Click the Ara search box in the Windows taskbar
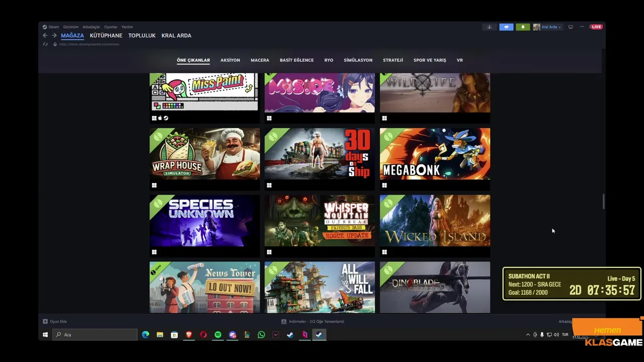644x362 pixels. (x=95, y=334)
